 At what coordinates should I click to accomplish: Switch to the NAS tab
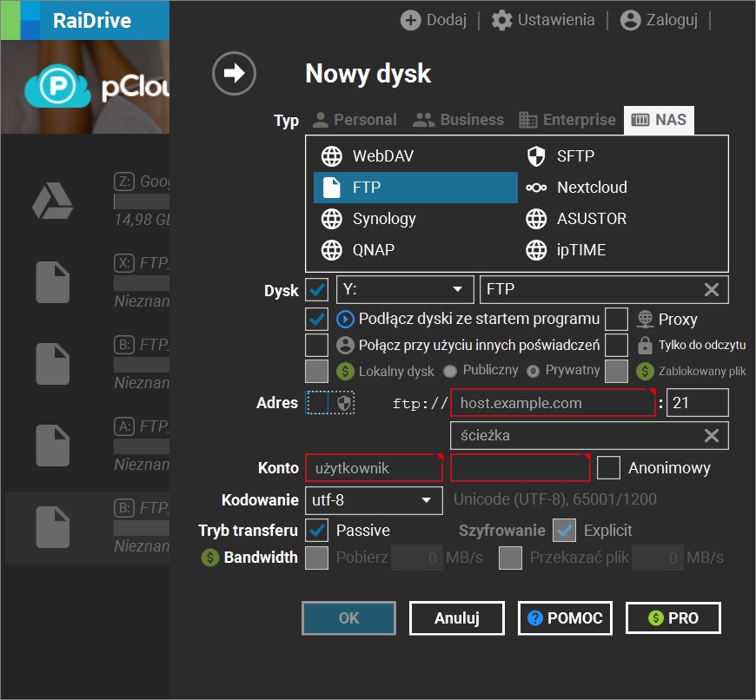coord(659,120)
